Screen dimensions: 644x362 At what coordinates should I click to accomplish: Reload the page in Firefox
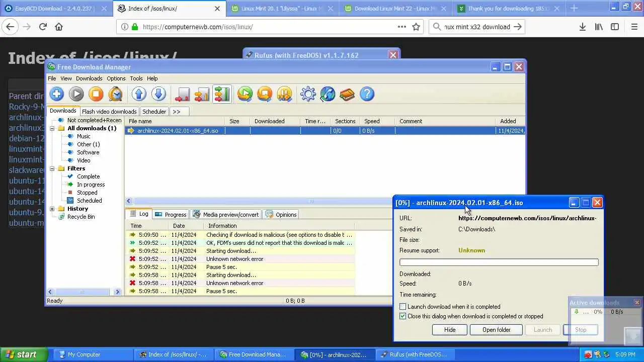pyautogui.click(x=43, y=27)
